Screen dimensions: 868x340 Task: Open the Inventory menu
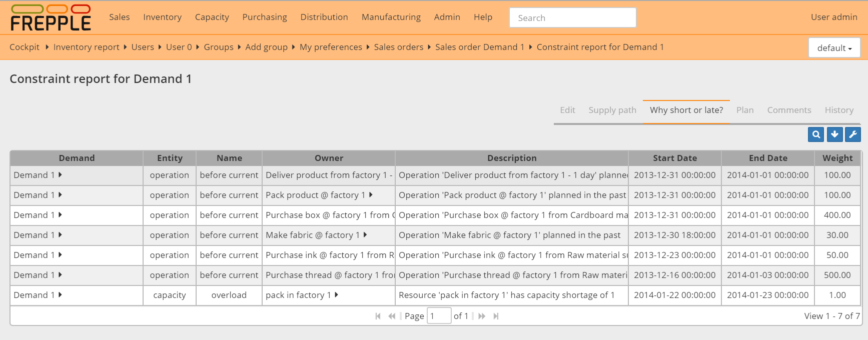[x=162, y=17]
